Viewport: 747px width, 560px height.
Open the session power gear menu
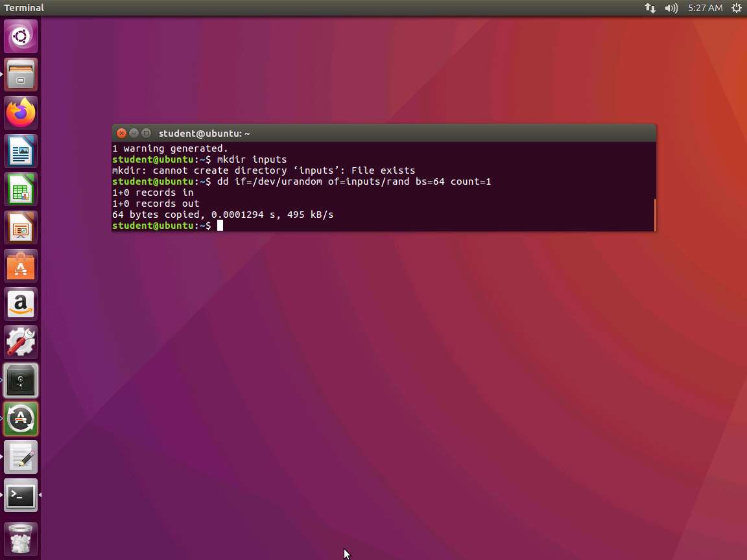coord(736,8)
